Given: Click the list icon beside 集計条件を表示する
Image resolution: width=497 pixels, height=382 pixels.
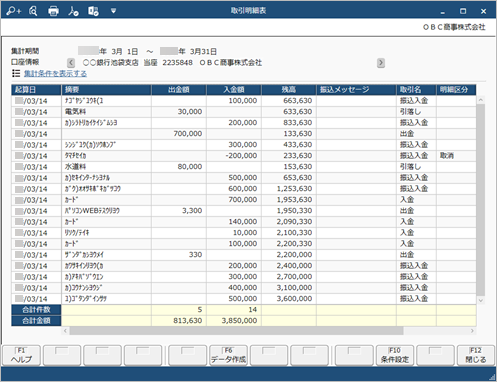Looking at the screenshot, I should [x=16, y=73].
